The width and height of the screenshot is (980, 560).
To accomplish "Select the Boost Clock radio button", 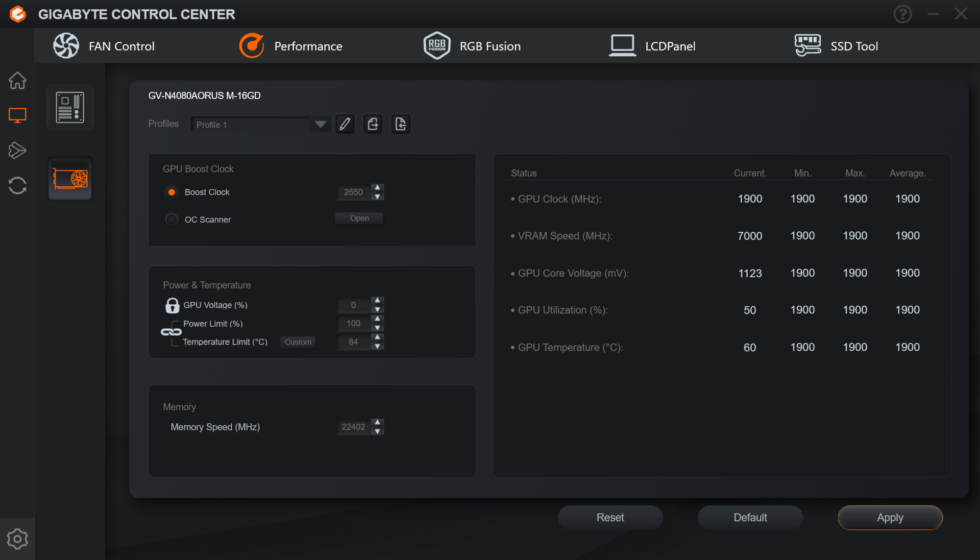I will point(172,192).
